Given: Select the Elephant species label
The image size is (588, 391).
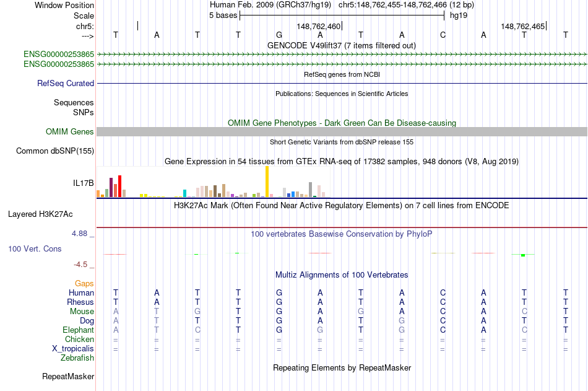Looking at the screenshot, I should pos(78,330).
